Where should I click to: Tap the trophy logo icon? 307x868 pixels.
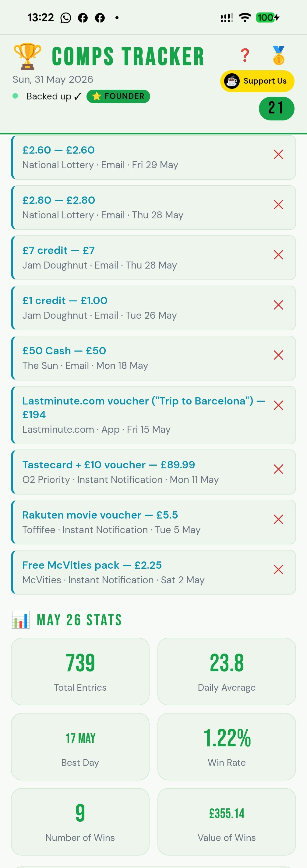click(x=27, y=56)
